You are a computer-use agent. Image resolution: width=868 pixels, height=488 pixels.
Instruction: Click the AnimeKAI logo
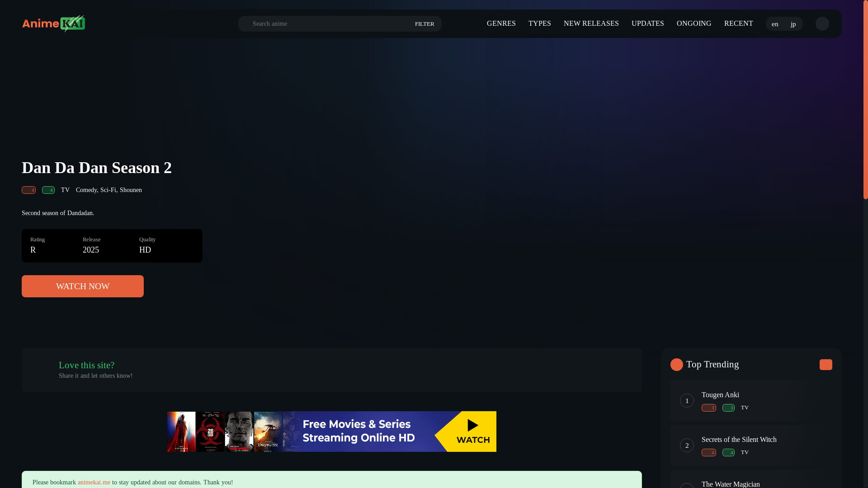click(x=53, y=23)
